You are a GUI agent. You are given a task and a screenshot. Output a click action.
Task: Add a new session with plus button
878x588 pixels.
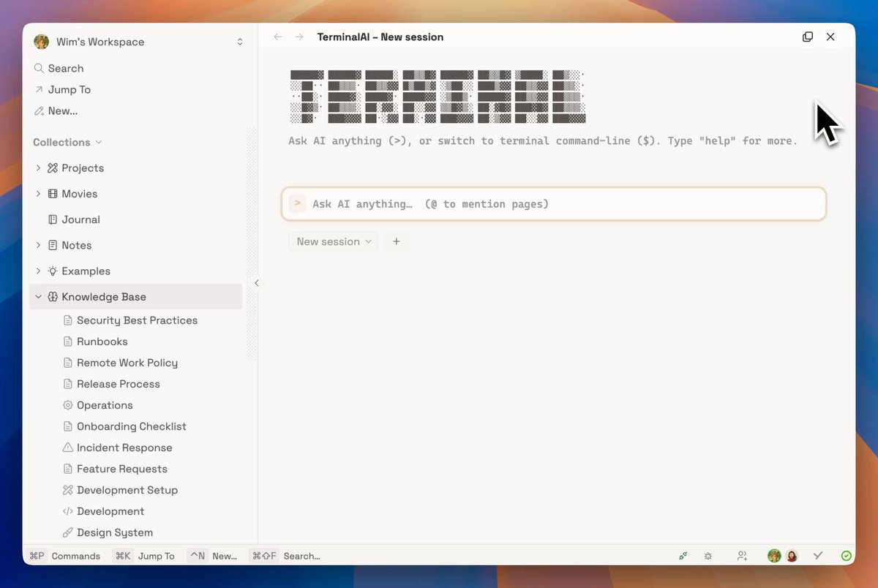[x=397, y=241]
